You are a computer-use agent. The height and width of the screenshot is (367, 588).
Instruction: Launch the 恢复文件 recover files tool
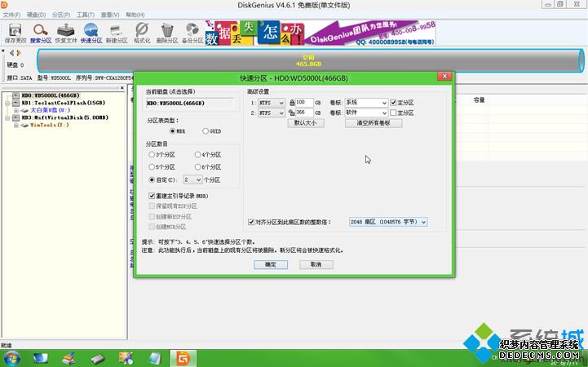point(66,33)
